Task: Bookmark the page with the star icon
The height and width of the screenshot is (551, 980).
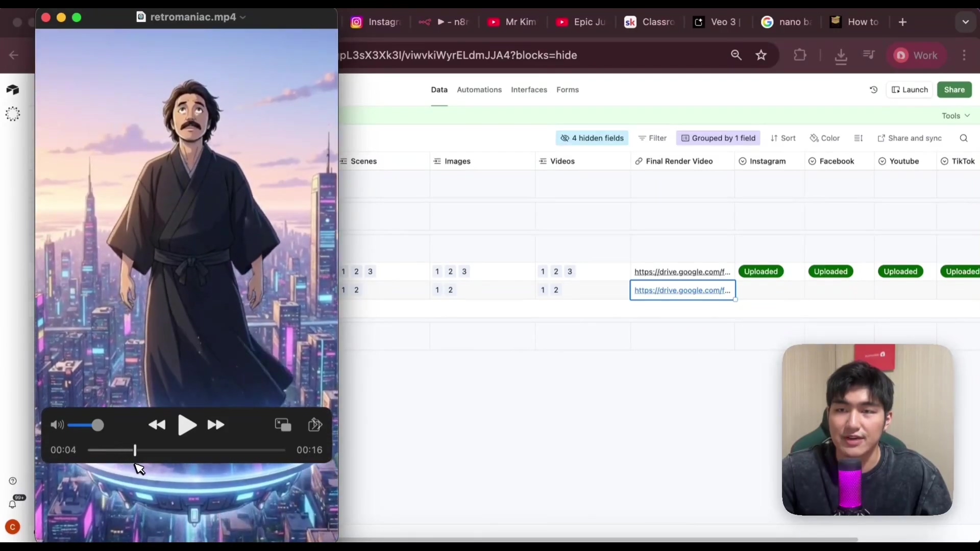Action: 761,55
